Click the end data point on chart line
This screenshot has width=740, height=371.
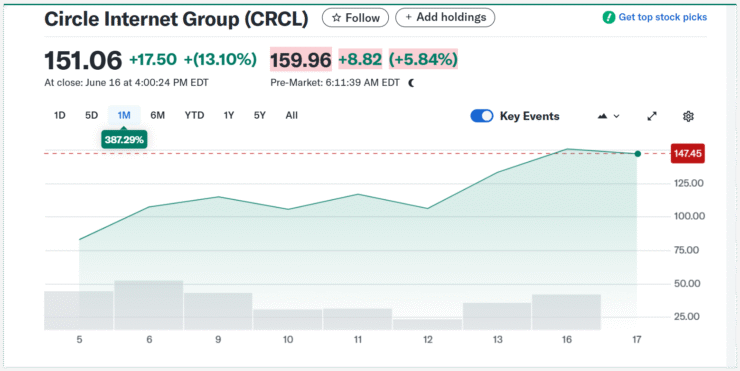pyautogui.click(x=638, y=154)
